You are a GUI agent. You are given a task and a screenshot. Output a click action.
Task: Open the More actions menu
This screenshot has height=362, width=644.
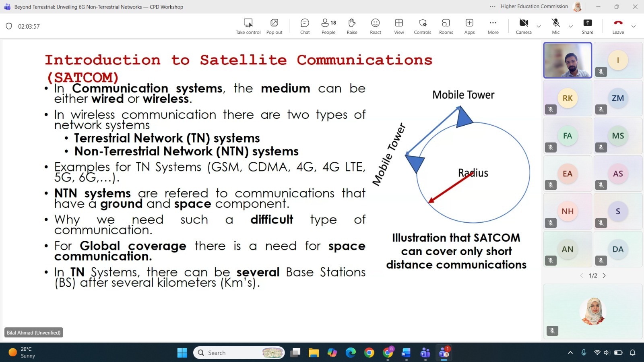(x=493, y=26)
